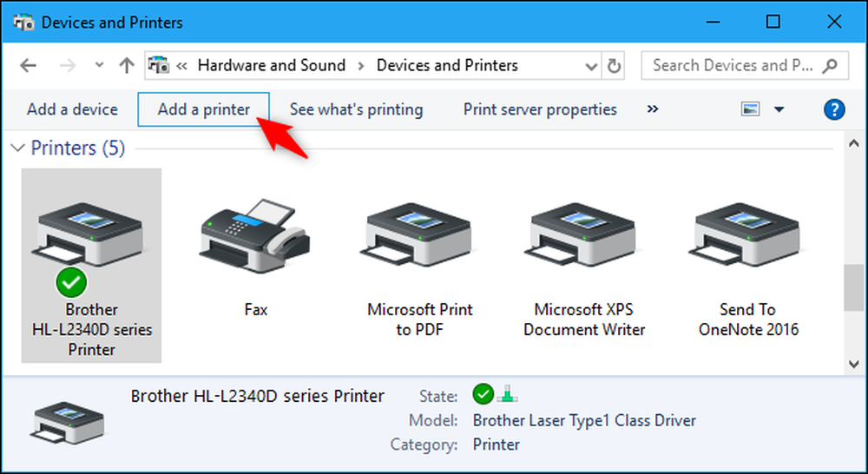Click the Brother Laser Type1 Class Driver text
The image size is (868, 474).
point(584,421)
